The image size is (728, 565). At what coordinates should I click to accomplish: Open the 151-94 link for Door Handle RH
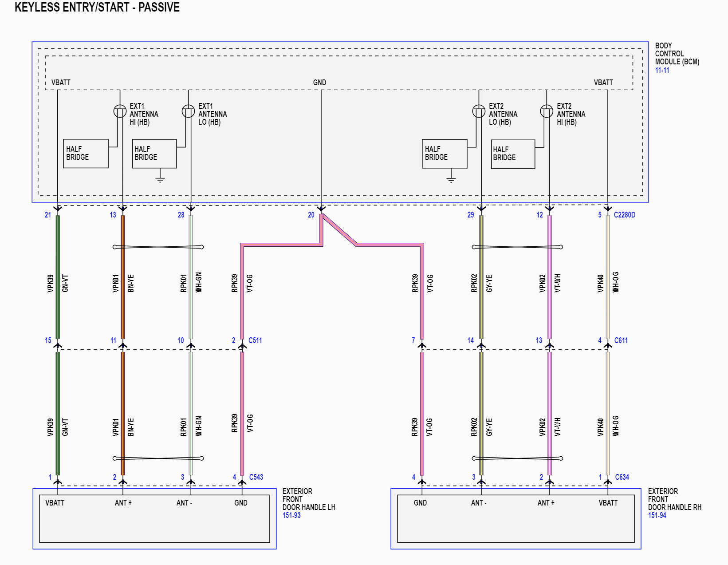[657, 515]
